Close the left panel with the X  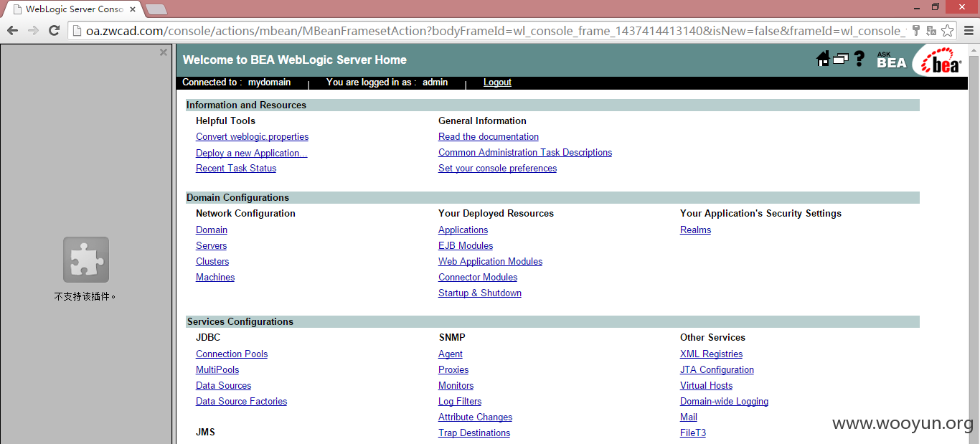(x=164, y=52)
